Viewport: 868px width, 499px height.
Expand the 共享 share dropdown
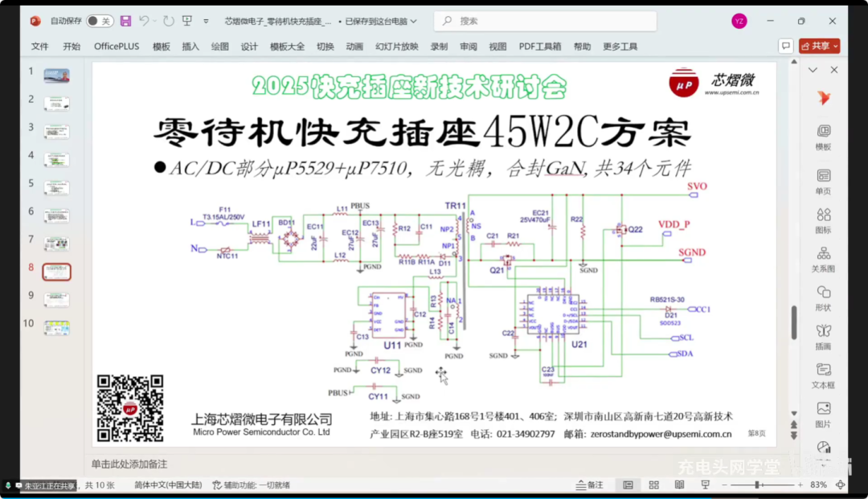tap(835, 46)
